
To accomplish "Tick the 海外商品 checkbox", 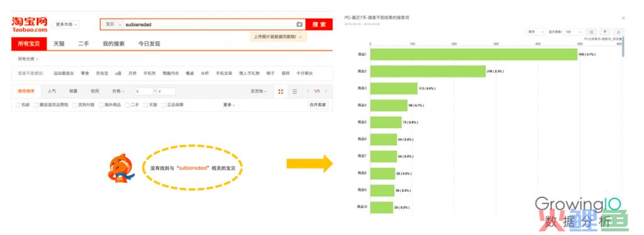I will click(x=101, y=105).
